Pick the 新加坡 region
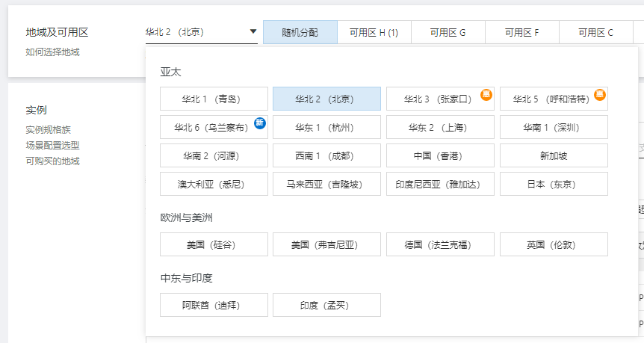The image size is (644, 343). [554, 156]
